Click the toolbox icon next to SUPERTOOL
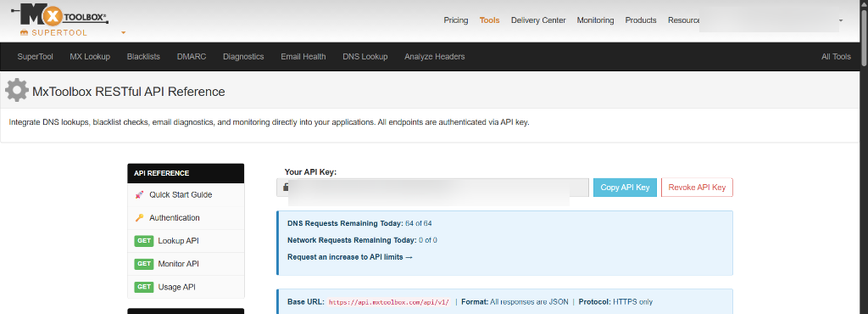868x314 pixels. coord(24,33)
